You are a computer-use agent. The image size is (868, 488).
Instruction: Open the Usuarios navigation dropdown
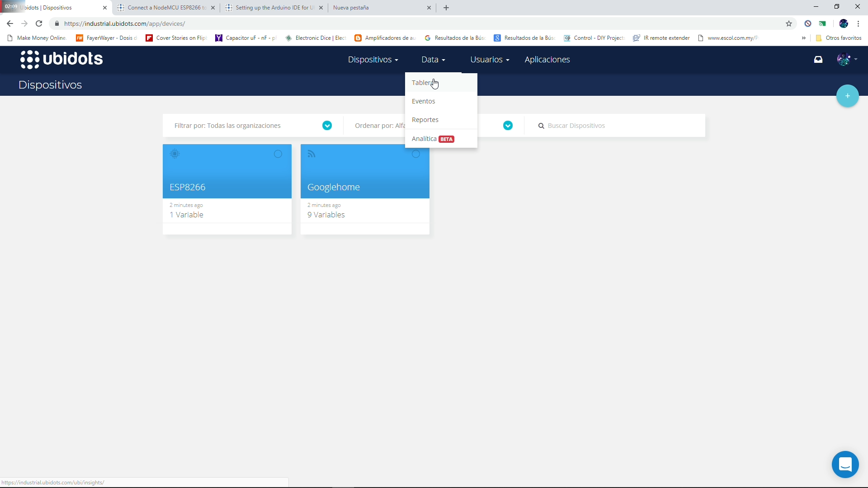(x=489, y=60)
